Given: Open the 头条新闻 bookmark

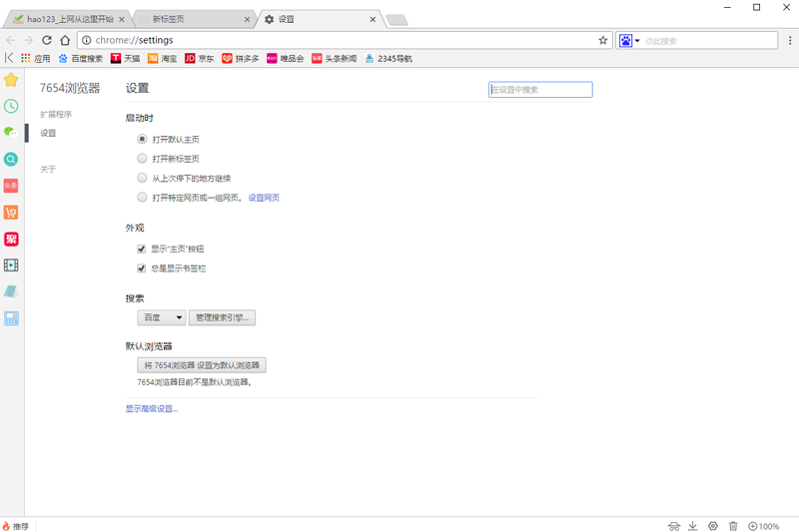Looking at the screenshot, I should [x=335, y=59].
